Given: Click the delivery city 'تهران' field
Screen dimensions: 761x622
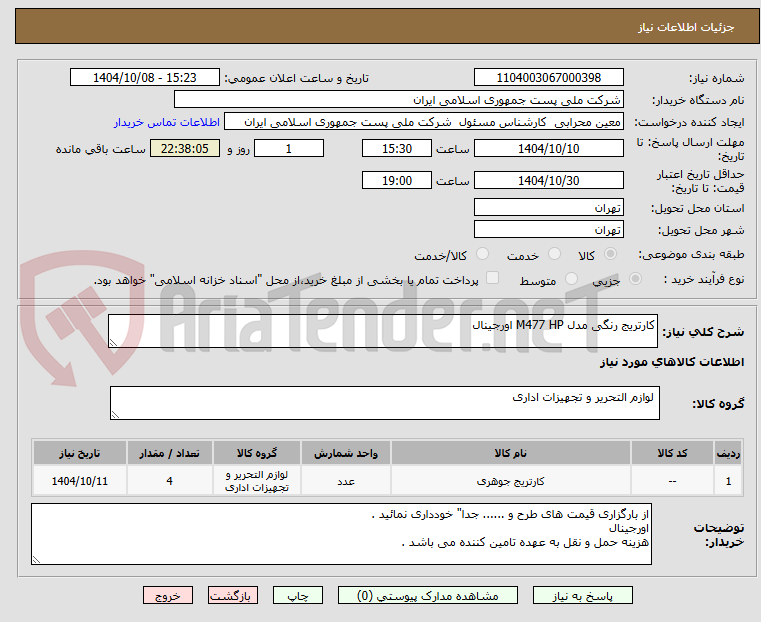Looking at the screenshot, I should pyautogui.click(x=548, y=229).
